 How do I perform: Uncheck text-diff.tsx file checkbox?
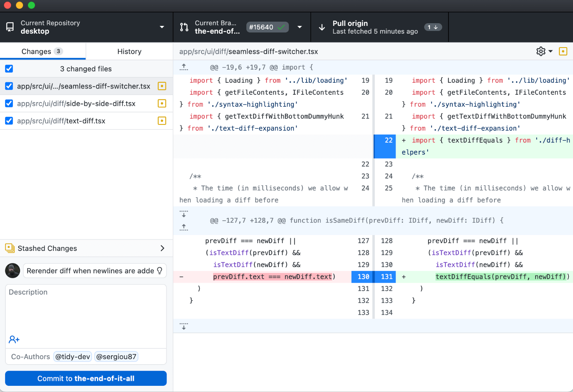pyautogui.click(x=9, y=121)
